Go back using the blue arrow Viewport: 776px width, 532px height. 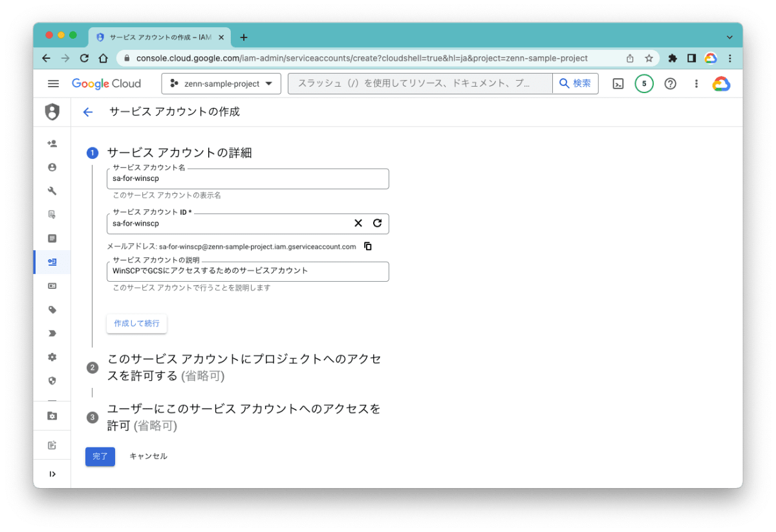pos(88,112)
